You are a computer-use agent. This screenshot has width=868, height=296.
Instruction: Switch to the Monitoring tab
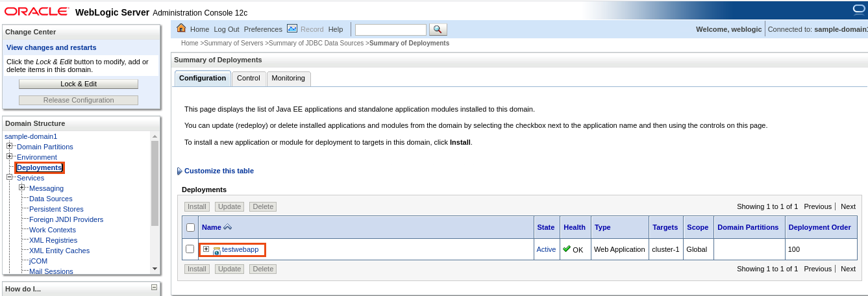[x=288, y=78]
